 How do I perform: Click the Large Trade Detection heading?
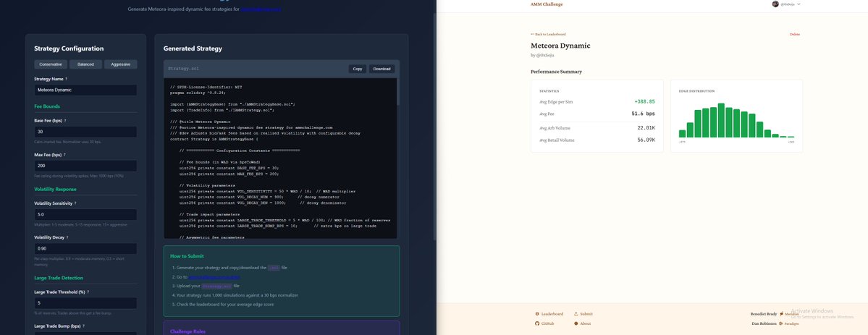point(59,278)
